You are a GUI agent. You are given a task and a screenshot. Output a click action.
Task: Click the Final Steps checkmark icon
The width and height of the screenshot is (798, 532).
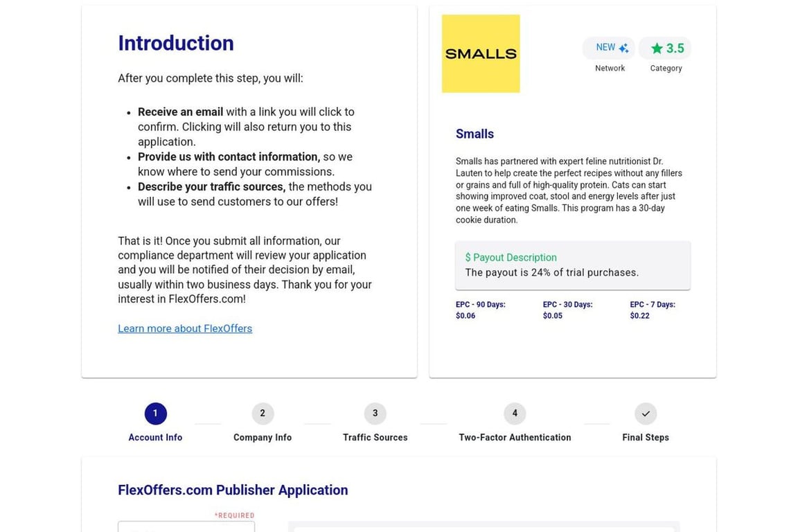click(646, 414)
